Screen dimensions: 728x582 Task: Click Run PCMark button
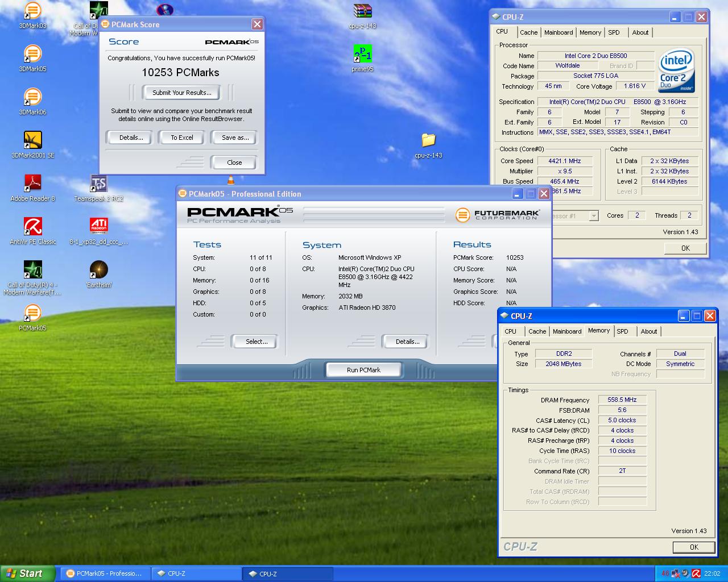pyautogui.click(x=363, y=370)
